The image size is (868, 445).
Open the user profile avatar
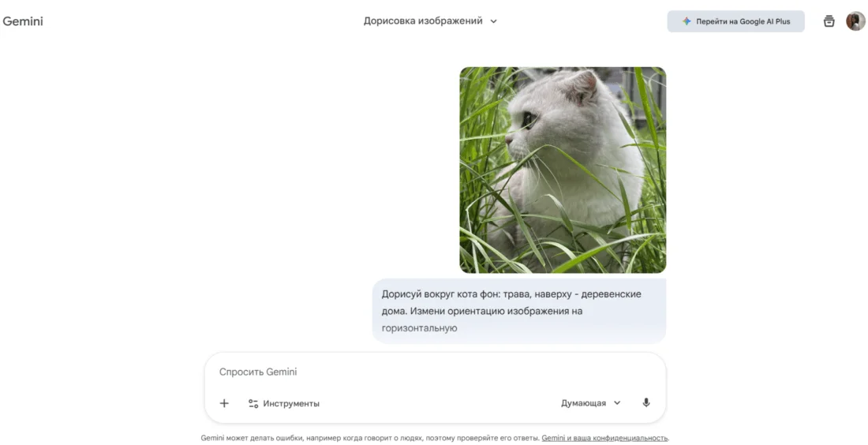pos(855,21)
